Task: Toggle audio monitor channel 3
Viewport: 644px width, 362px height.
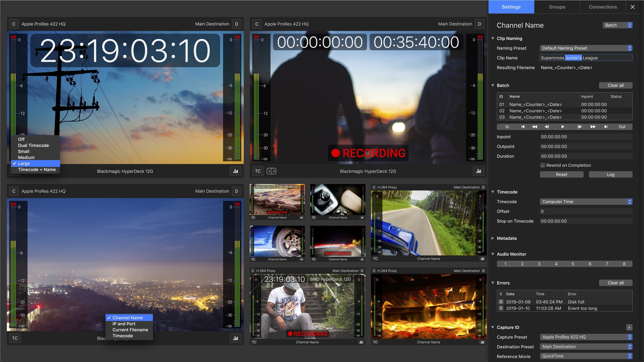Action: (539, 264)
